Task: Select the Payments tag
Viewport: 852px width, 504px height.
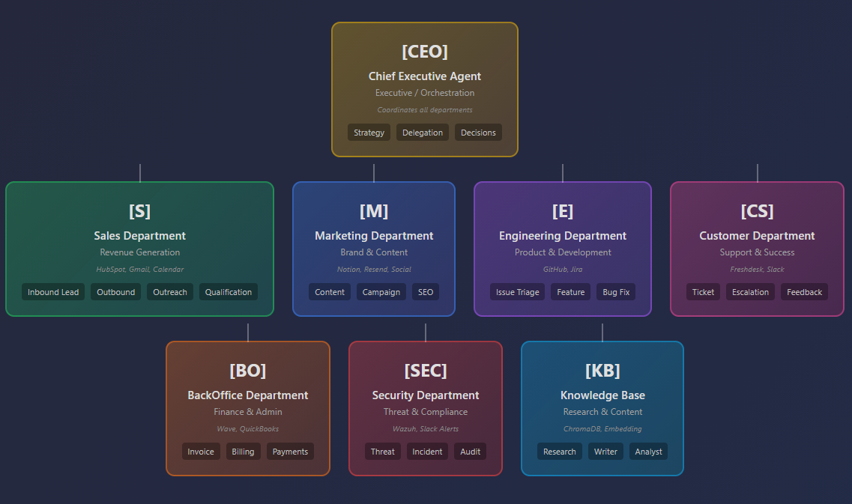Action: (x=290, y=452)
